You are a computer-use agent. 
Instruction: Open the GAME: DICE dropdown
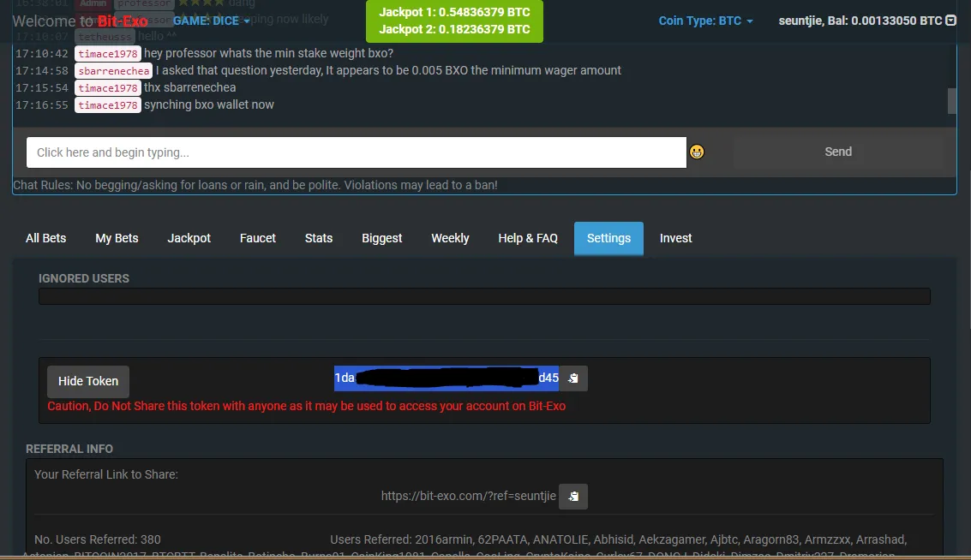click(x=211, y=21)
